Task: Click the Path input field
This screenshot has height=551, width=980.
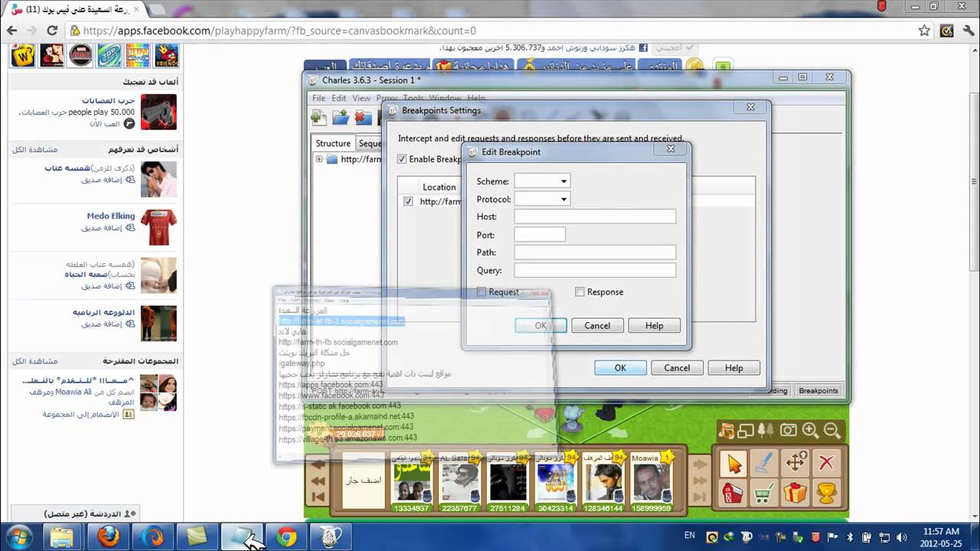Action: 595,253
